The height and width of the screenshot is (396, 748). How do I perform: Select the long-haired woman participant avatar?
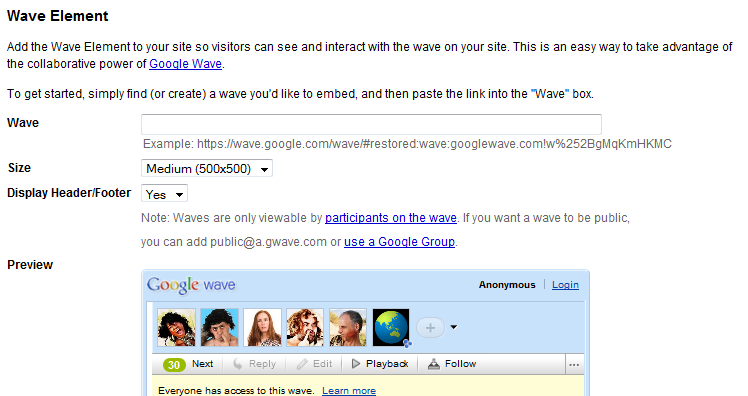point(262,327)
